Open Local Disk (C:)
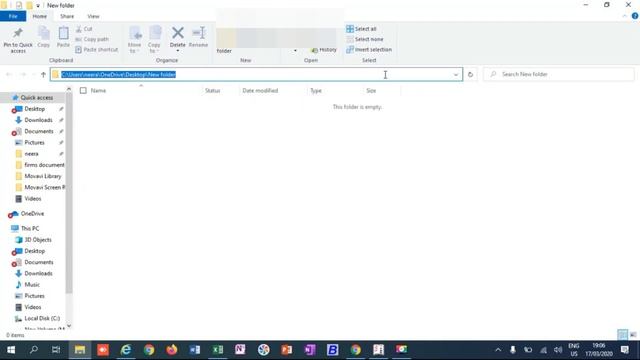Viewport: 640px width, 360px height. (x=42, y=318)
